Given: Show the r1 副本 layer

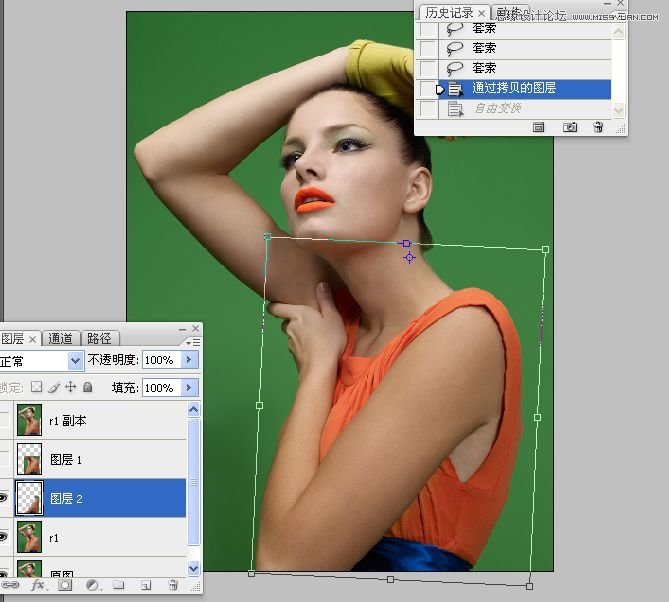Looking at the screenshot, I should click(3, 420).
